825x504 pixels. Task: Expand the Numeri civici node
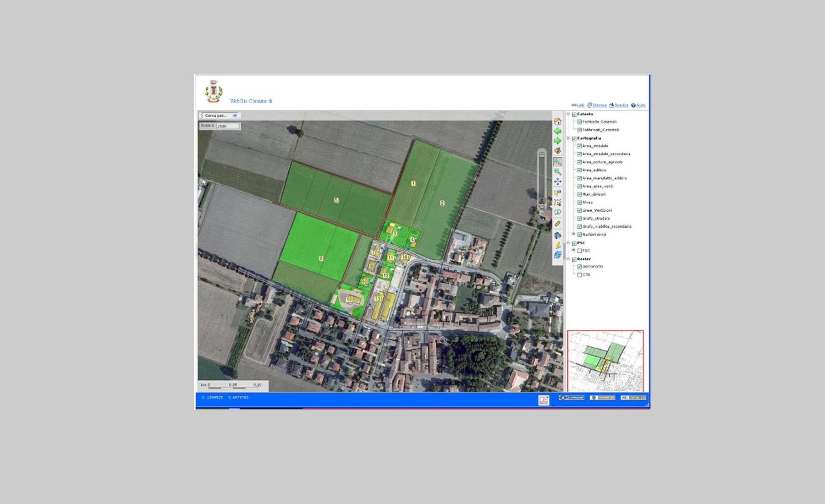click(573, 234)
